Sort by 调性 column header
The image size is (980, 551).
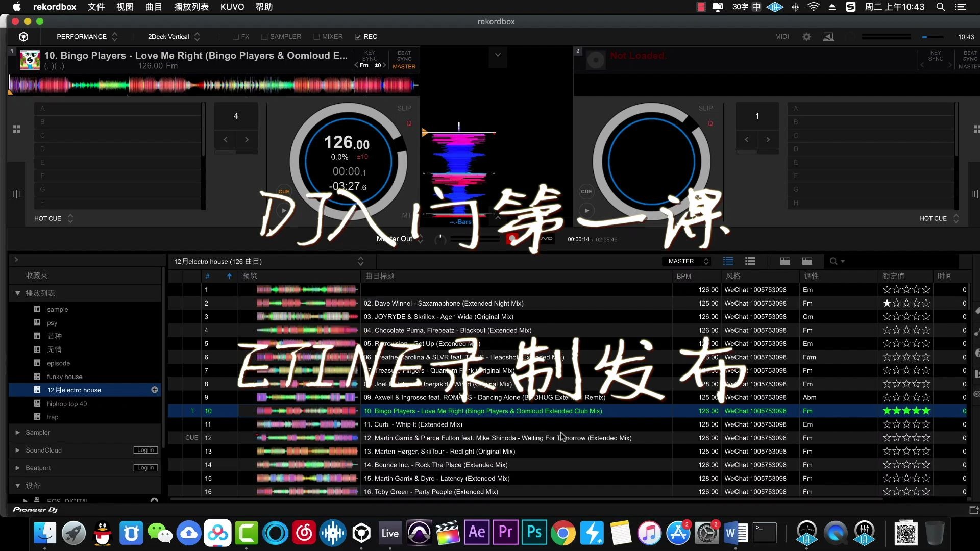[812, 276]
